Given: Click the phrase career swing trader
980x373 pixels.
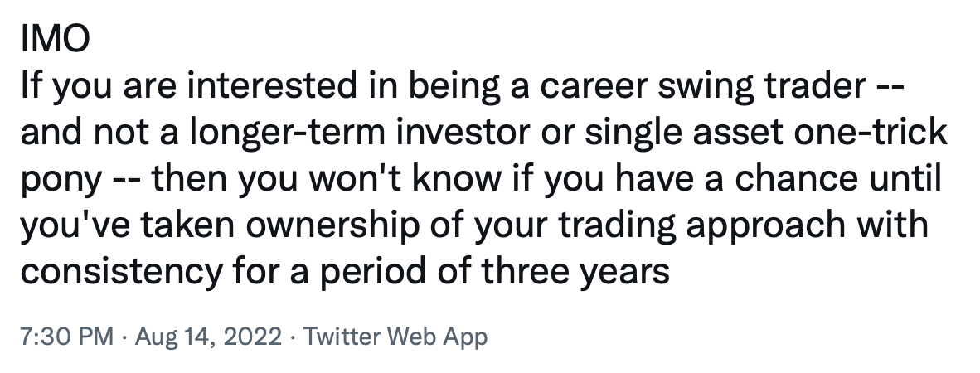Looking at the screenshot, I should 702,85.
